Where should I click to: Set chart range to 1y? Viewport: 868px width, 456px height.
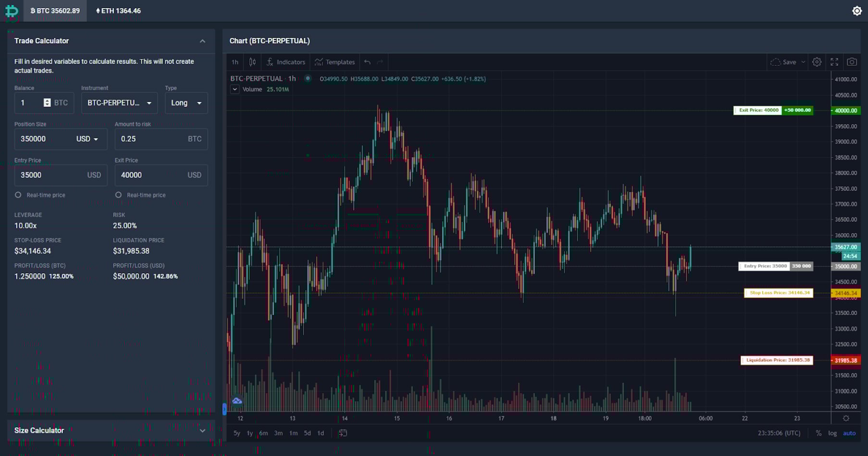pyautogui.click(x=250, y=433)
